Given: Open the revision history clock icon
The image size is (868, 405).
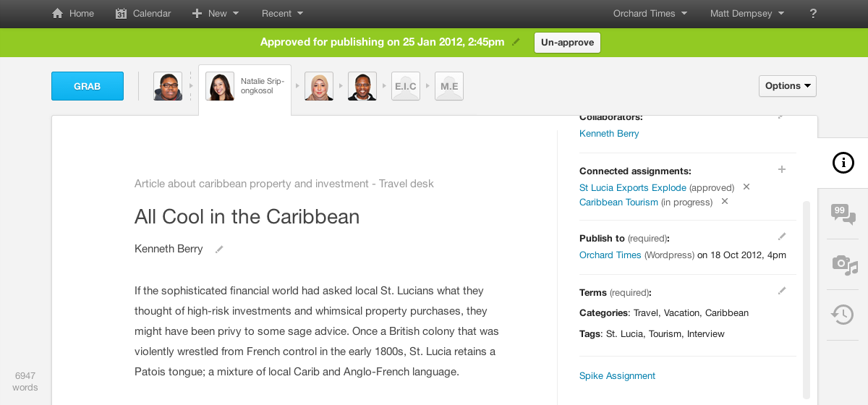Looking at the screenshot, I should point(843,314).
